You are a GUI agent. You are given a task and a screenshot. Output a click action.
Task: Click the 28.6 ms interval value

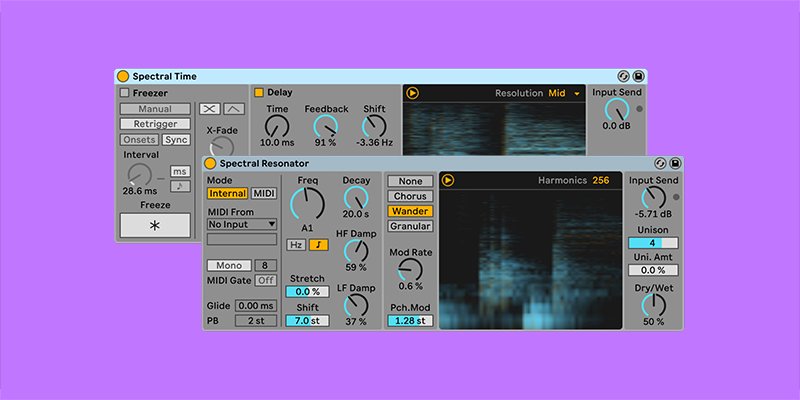click(140, 191)
